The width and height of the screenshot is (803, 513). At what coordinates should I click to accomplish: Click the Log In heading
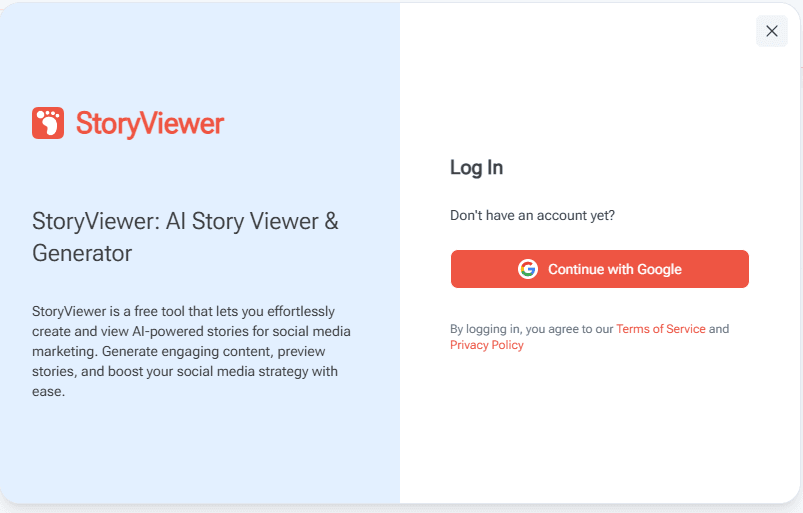click(476, 168)
